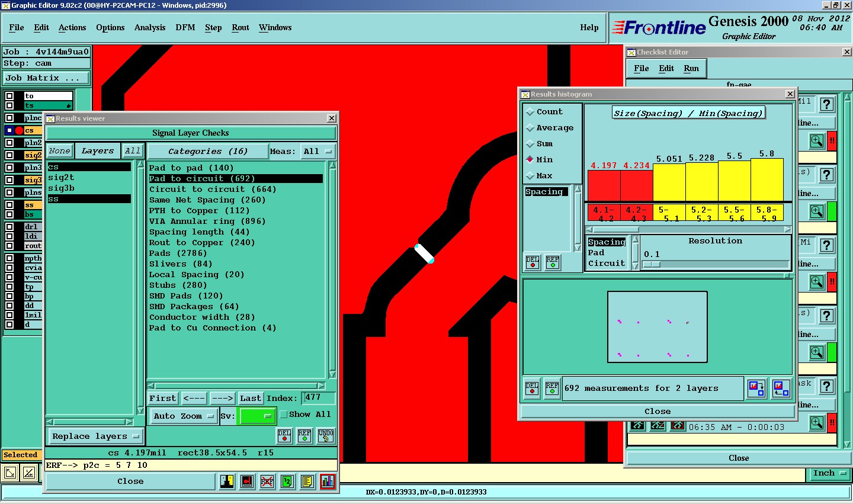This screenshot has width=853, height=504.
Task: Open the Job Matrix button menu
Action: [46, 78]
